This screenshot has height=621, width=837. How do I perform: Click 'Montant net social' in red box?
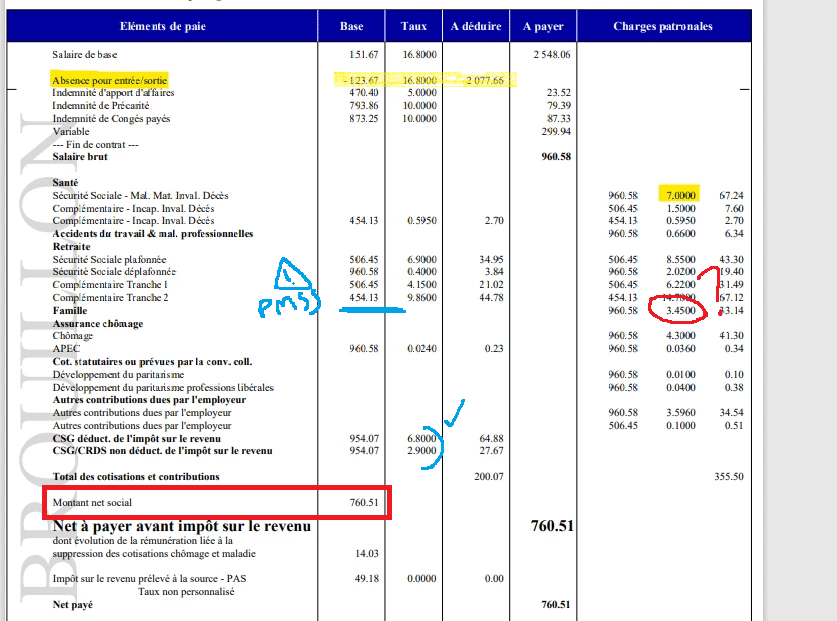(x=92, y=502)
